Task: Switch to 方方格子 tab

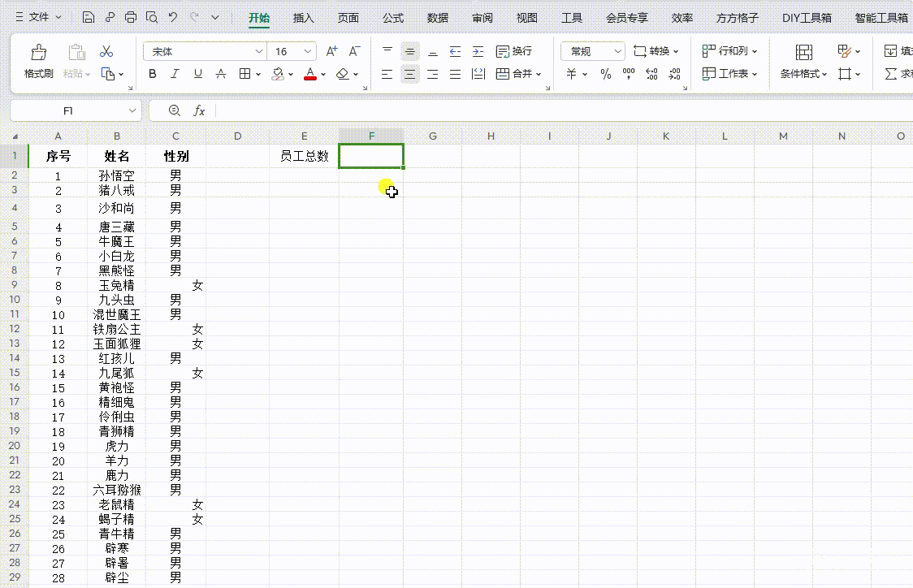Action: [738, 18]
